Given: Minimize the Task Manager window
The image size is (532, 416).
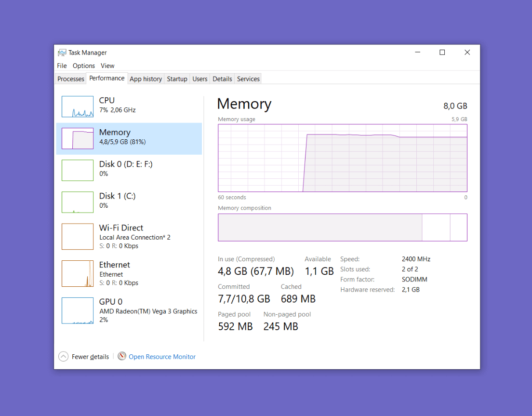Looking at the screenshot, I should [x=418, y=52].
